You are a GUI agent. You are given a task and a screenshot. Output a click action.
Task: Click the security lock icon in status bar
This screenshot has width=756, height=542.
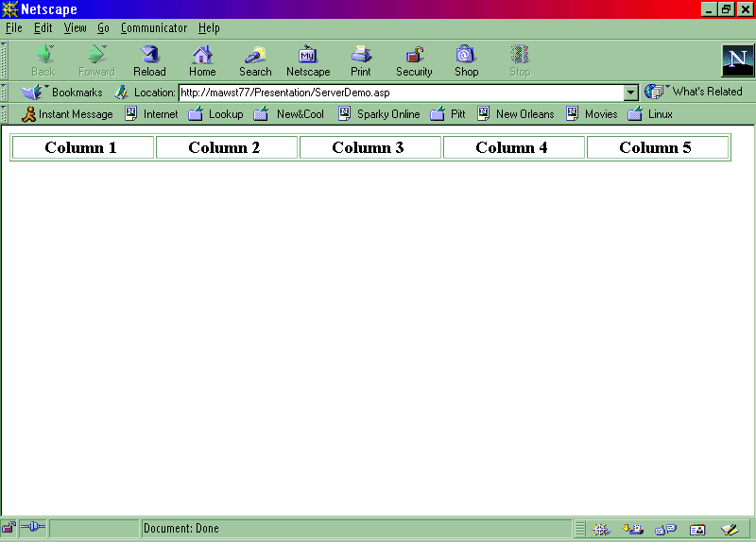(x=9, y=529)
